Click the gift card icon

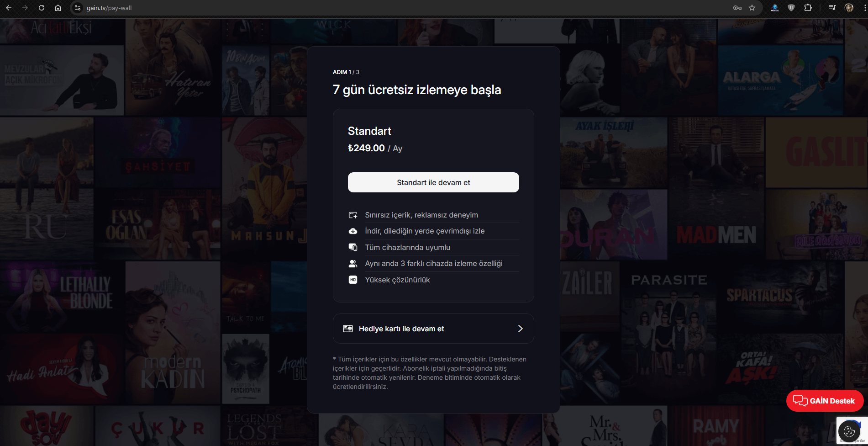348,329
